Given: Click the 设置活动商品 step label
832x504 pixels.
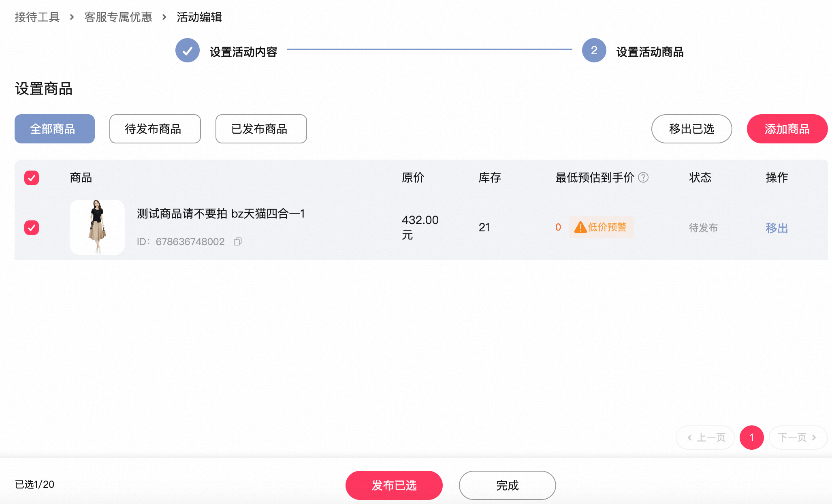Looking at the screenshot, I should click(x=650, y=52).
